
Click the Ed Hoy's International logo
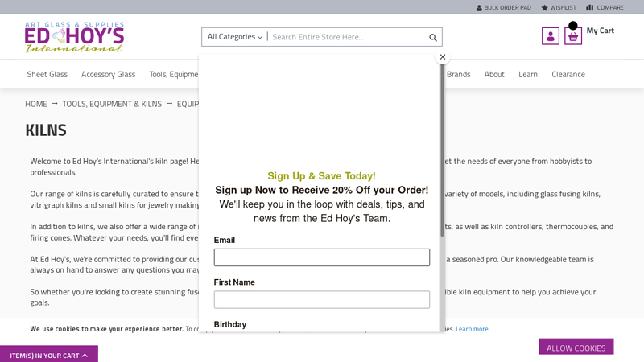coord(74,37)
